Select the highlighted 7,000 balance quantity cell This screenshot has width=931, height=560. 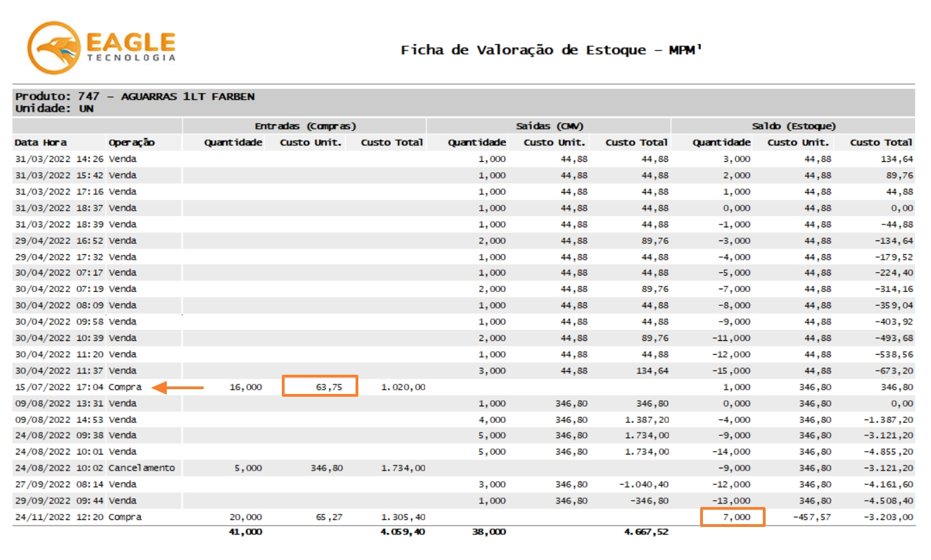(x=733, y=517)
